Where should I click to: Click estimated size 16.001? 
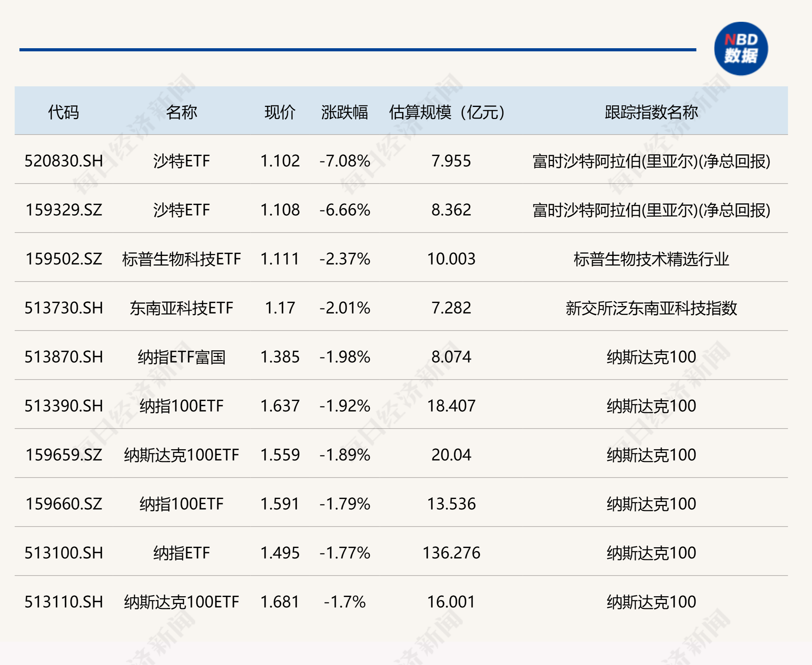[x=451, y=602]
